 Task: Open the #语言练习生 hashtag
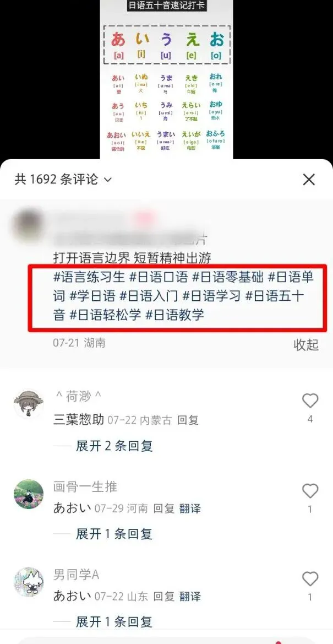[x=89, y=277]
